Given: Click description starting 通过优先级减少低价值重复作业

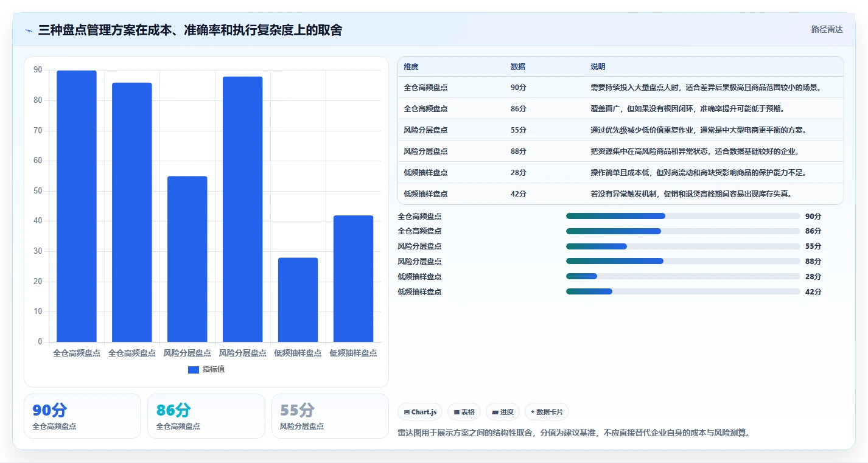Looking at the screenshot, I should (699, 130).
